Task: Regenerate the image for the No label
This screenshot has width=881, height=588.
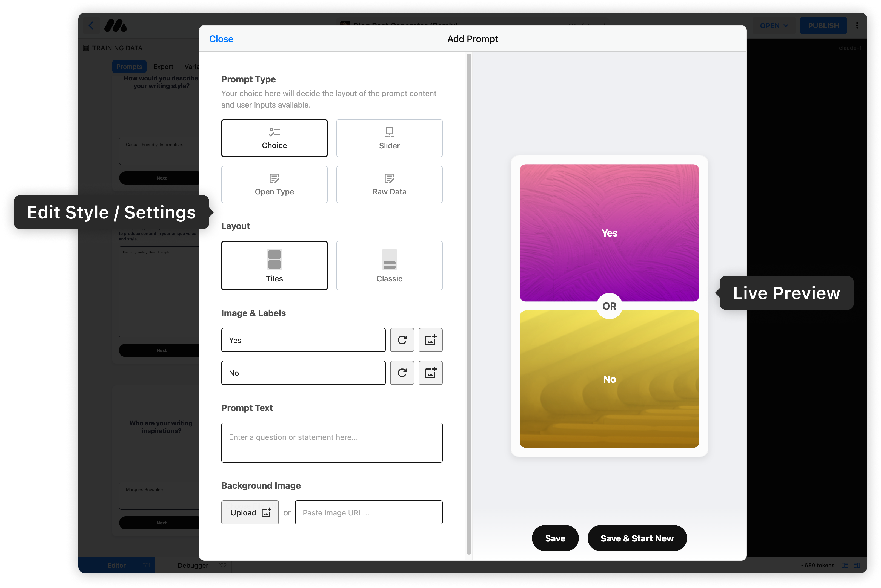Action: [402, 373]
